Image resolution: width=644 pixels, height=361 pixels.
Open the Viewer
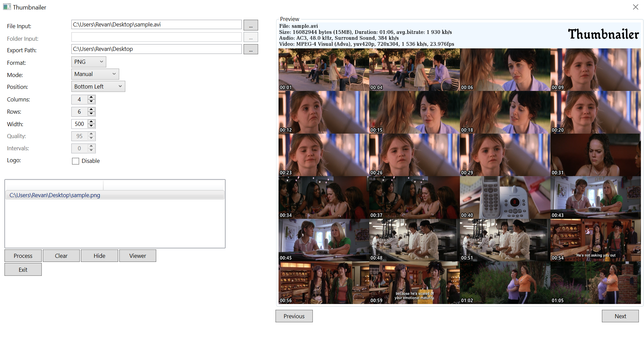138,256
